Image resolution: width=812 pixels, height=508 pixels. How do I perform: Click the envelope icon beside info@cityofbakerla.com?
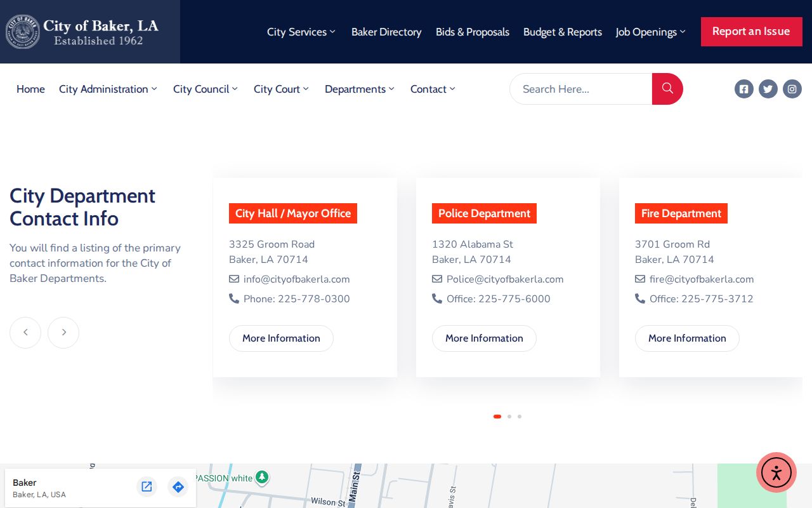coord(234,279)
